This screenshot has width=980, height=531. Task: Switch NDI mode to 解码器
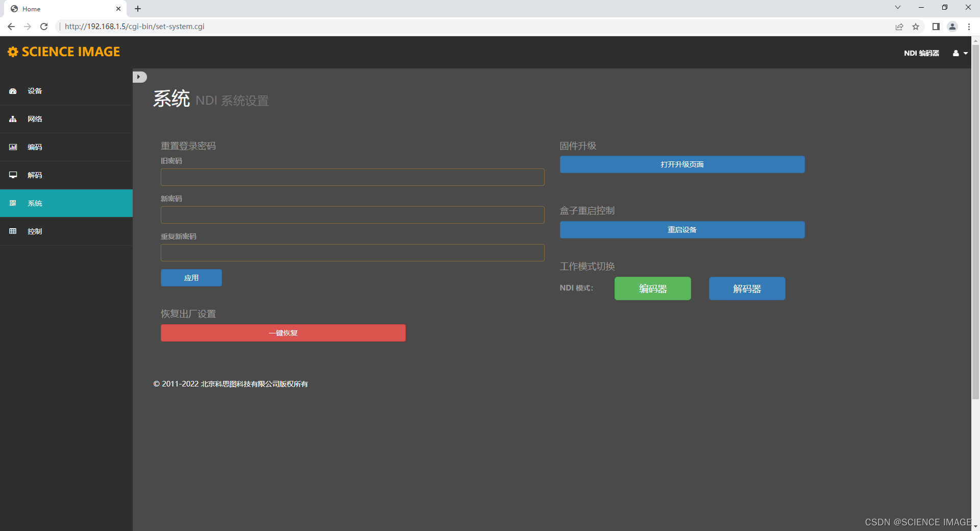[747, 288]
